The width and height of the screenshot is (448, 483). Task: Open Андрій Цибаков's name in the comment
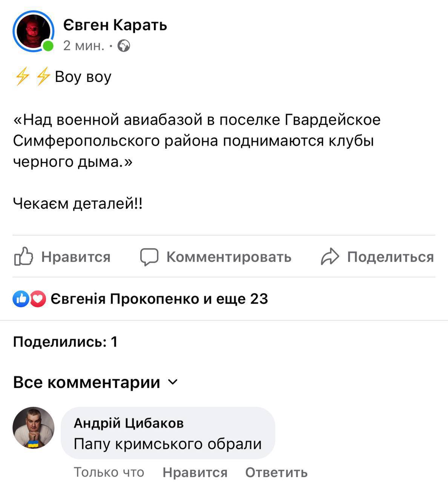coord(129,423)
